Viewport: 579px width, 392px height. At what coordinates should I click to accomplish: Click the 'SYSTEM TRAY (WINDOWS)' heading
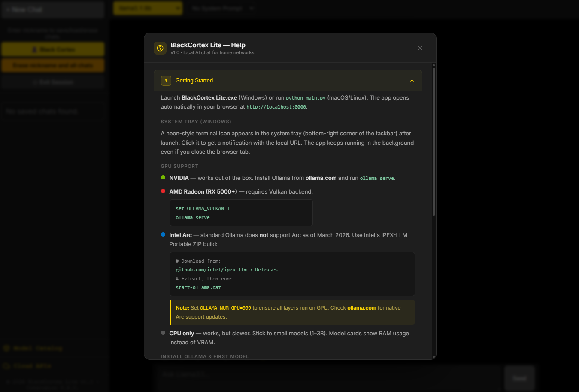pyautogui.click(x=196, y=122)
